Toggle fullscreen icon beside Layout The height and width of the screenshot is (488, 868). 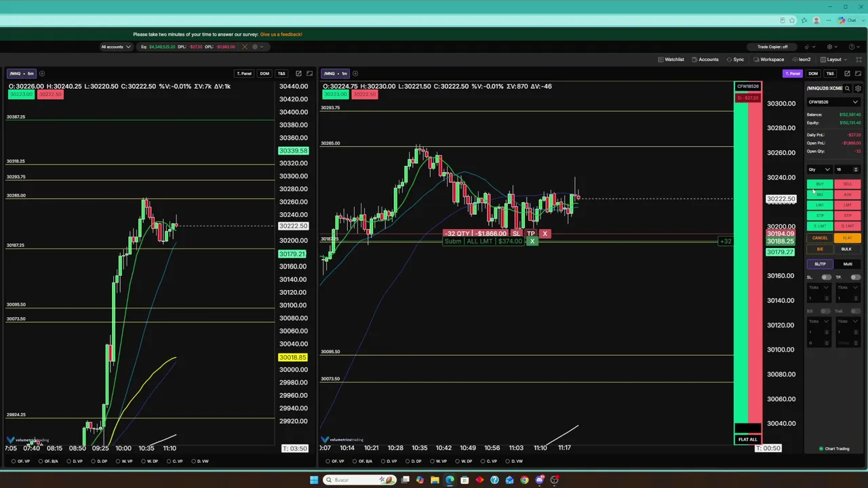pos(859,60)
